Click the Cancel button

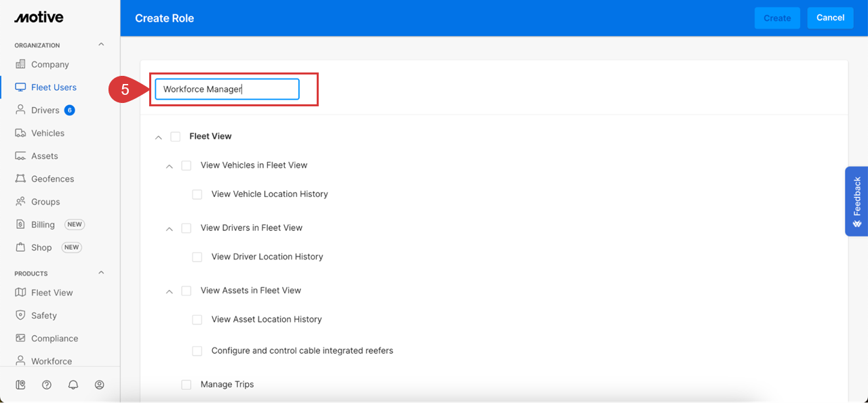pos(830,18)
